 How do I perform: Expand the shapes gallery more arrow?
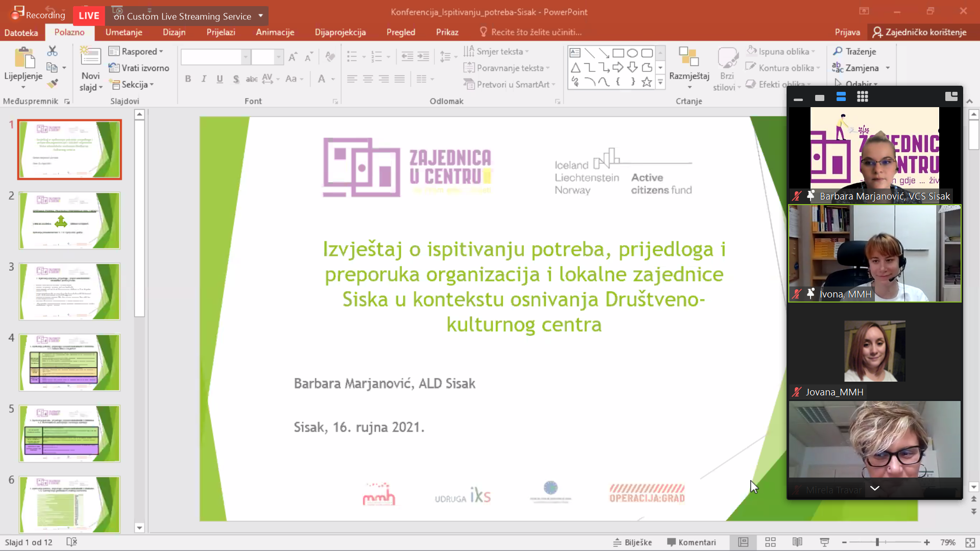click(x=660, y=82)
